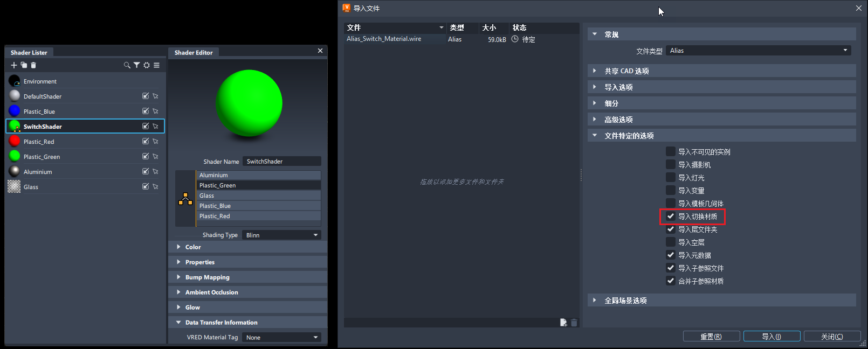Click pick-objects cursor icon for Plastic_Red
This screenshot has height=349, width=868.
(155, 141)
